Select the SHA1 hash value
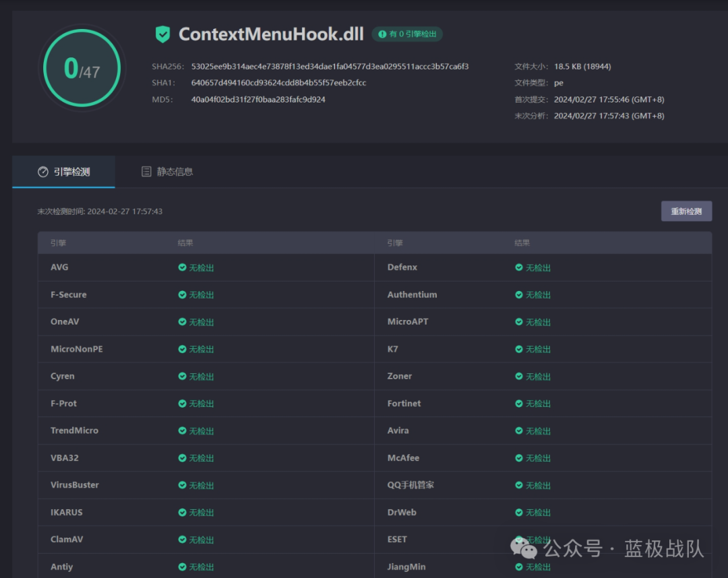The height and width of the screenshot is (578, 728). coord(278,83)
